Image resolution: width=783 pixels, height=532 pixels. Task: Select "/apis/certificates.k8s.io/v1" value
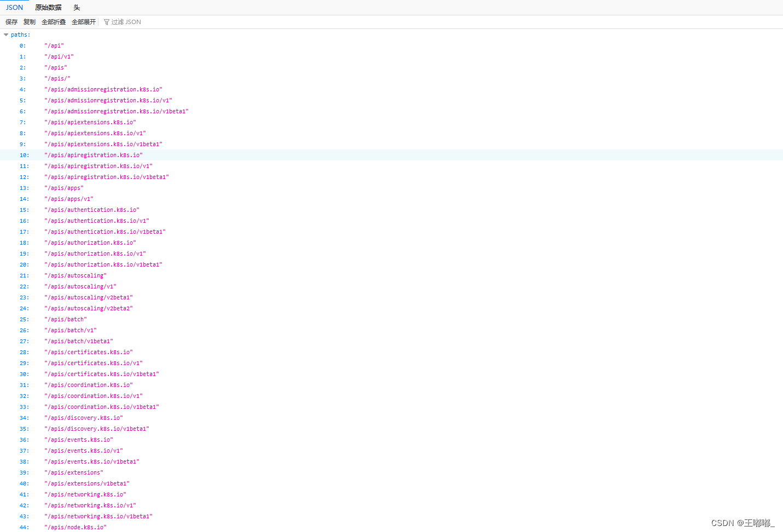tap(94, 363)
